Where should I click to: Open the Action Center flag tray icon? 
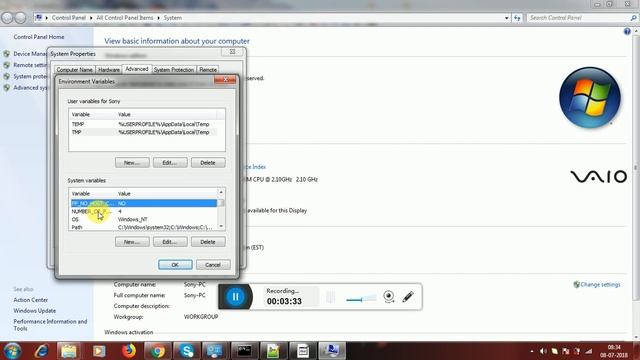click(x=566, y=351)
